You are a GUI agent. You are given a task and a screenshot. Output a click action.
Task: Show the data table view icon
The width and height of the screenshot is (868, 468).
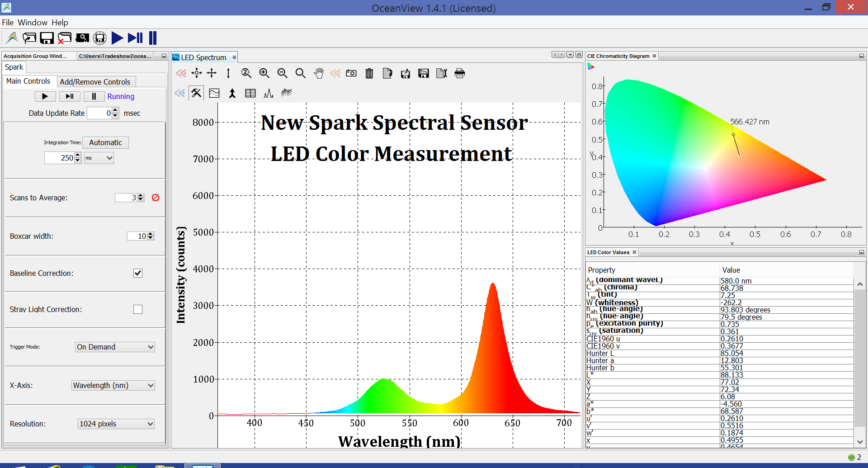[250, 93]
